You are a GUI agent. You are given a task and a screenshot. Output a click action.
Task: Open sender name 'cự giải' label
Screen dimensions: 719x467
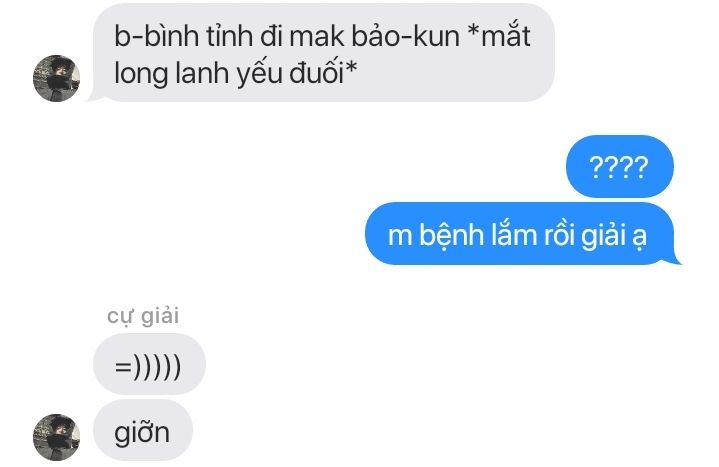(x=143, y=317)
